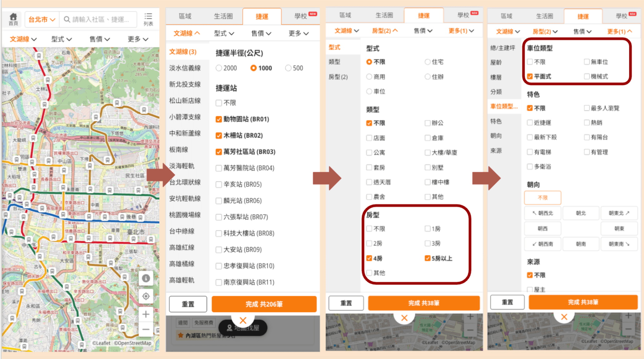Click 重置 button in fourth panel
Viewport: 644px width, 359px height.
coord(507,302)
